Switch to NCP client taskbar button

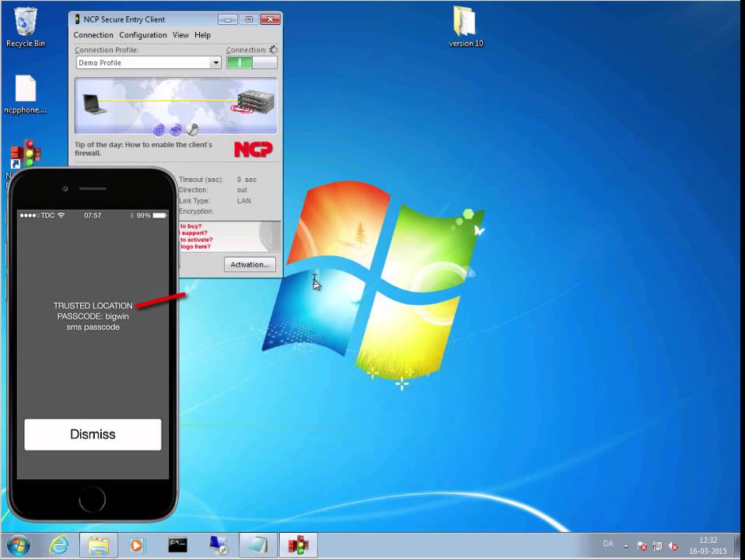coord(299,545)
